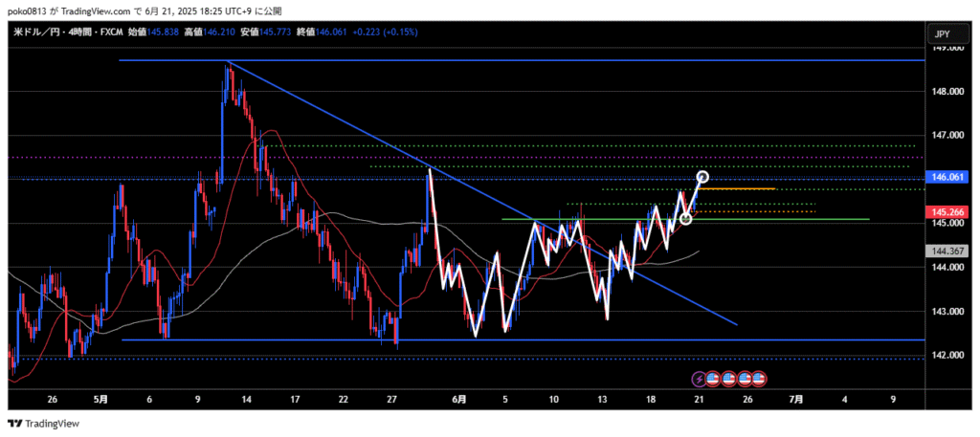The width and height of the screenshot is (980, 437).
Task: Click the bottom solid blue support line
Action: 574,339
